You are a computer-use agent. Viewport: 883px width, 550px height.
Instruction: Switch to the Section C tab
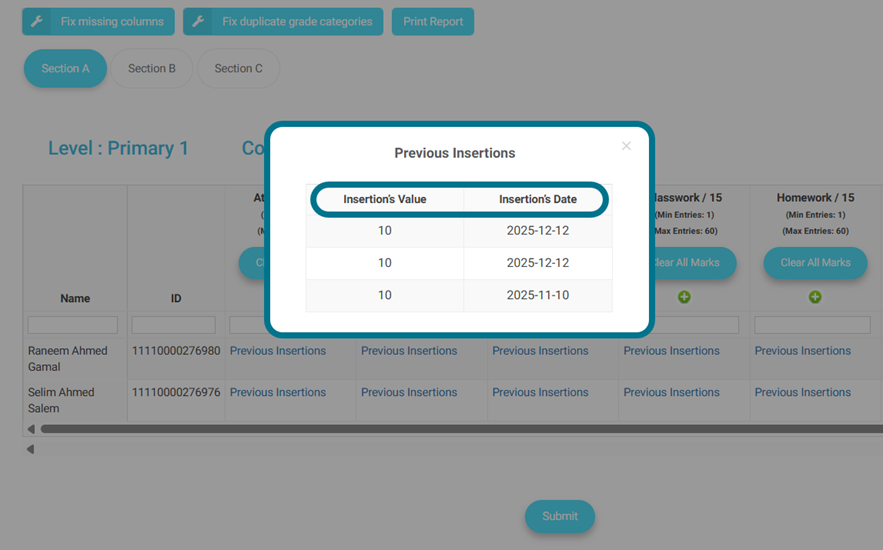click(238, 69)
